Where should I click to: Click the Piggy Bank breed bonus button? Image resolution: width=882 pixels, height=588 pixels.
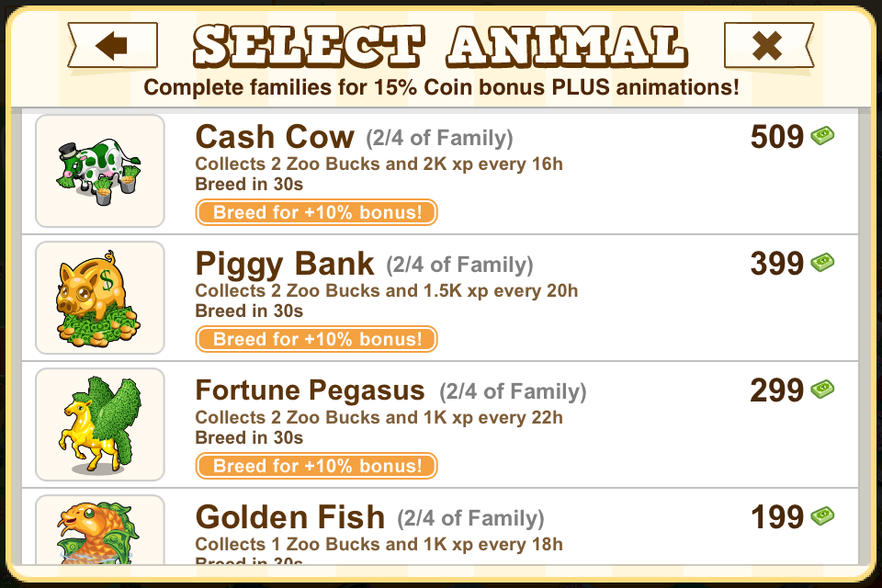click(x=316, y=339)
